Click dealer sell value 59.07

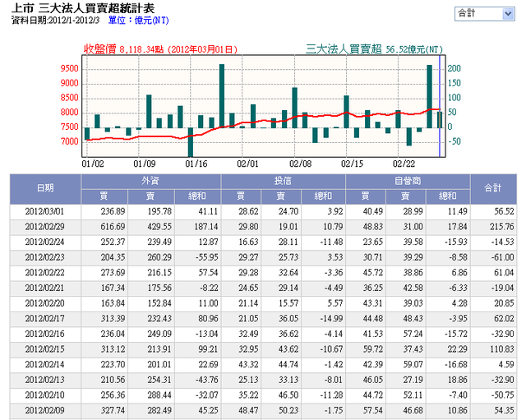coord(413,364)
